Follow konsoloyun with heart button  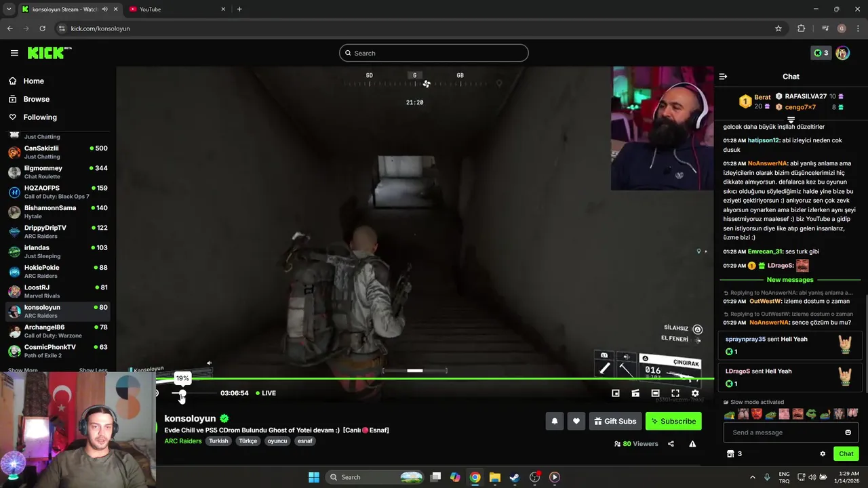pos(576,421)
